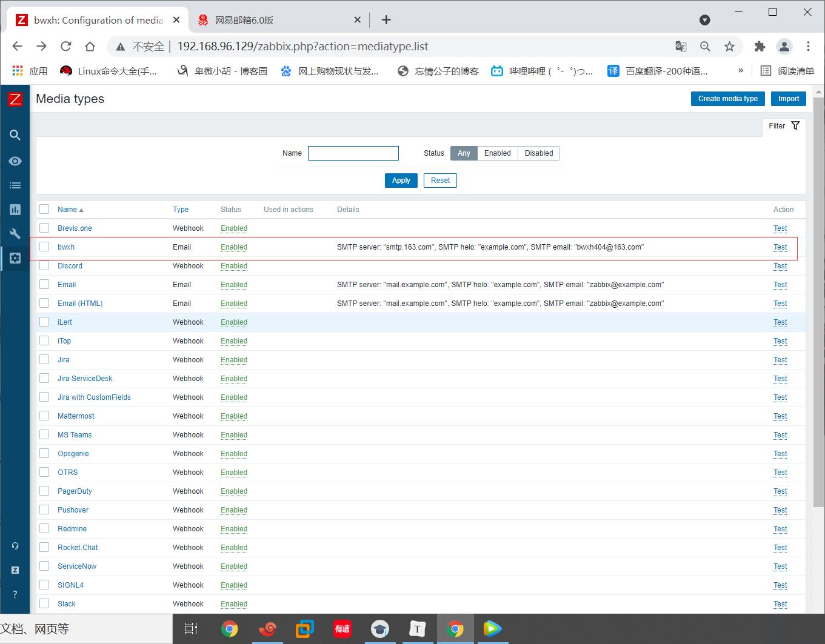Toggle Enabled status for Discord
Viewport: 825px width, 644px height.
coord(234,266)
